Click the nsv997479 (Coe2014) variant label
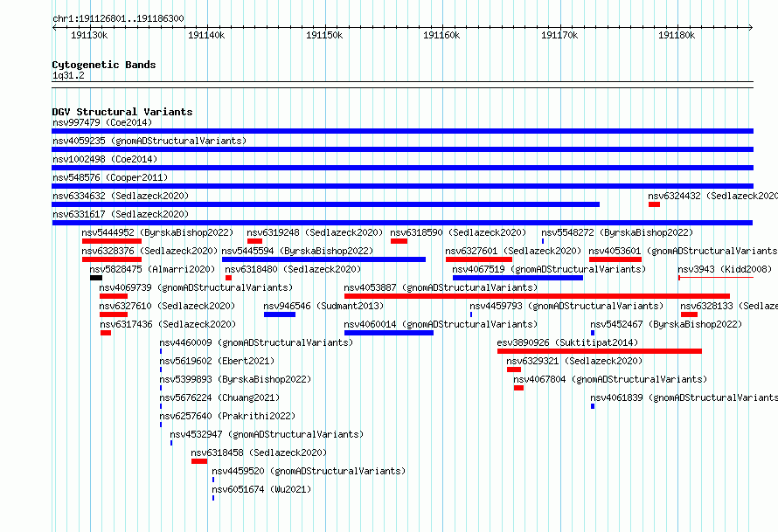Screen dimensions: 778x532 (102, 122)
